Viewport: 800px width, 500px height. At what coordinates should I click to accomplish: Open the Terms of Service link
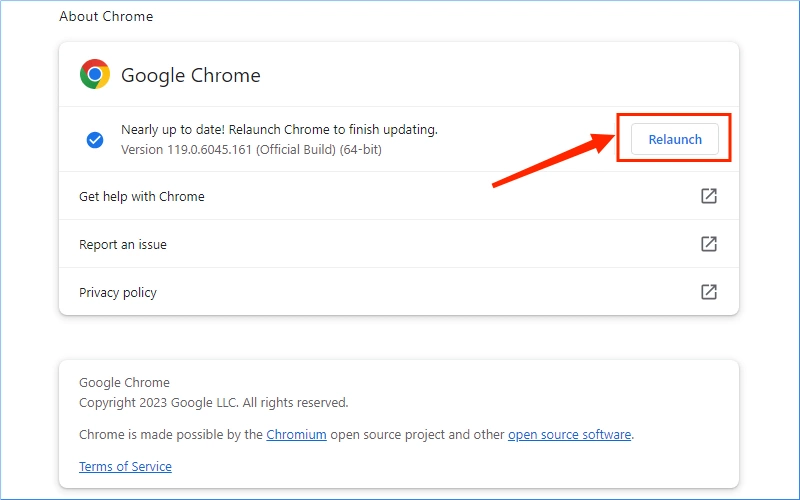[x=126, y=466]
